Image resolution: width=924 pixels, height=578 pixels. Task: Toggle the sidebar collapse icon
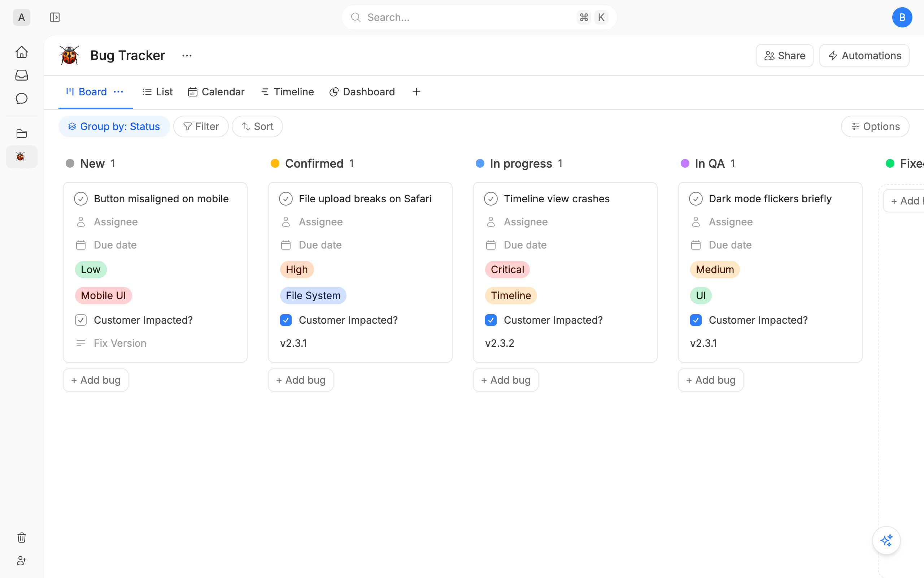click(x=55, y=17)
